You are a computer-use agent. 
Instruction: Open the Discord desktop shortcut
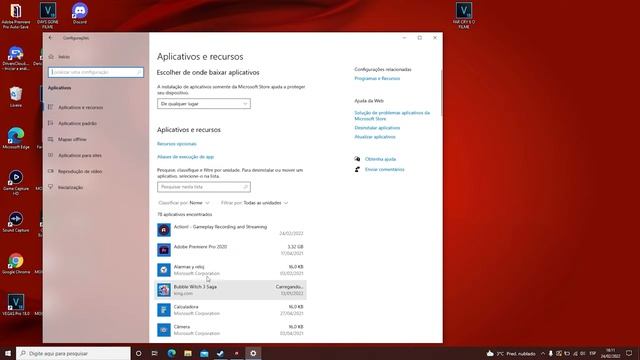point(80,13)
